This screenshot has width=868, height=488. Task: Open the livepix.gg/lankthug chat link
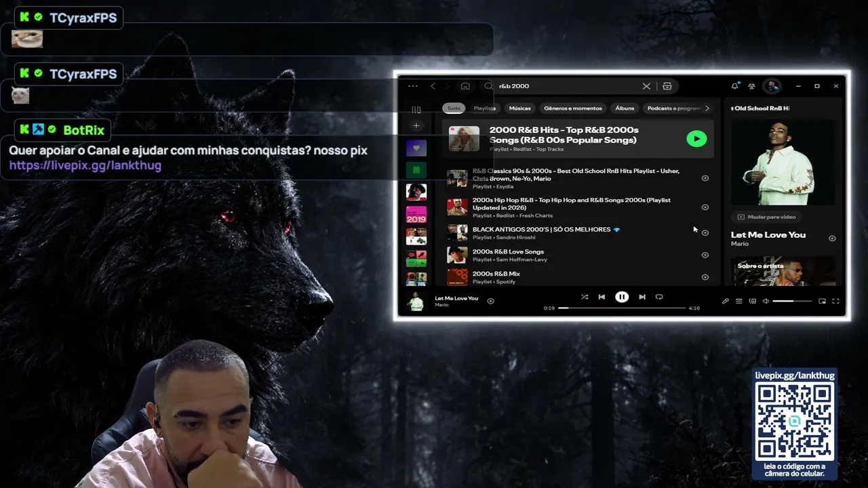[x=85, y=165]
